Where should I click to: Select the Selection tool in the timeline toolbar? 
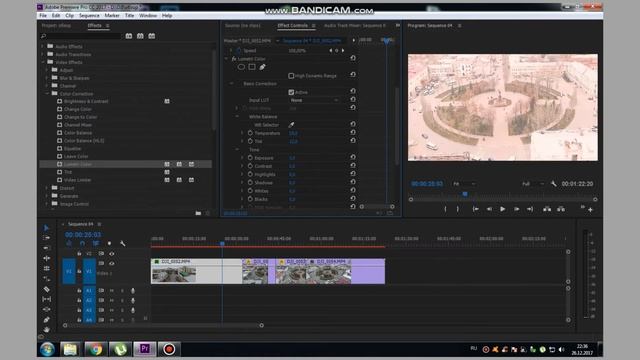47,228
